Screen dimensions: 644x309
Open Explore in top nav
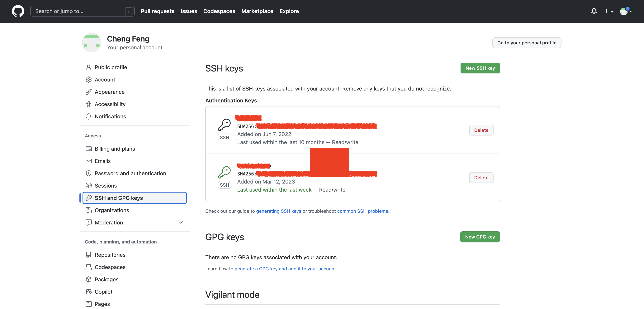[289, 11]
